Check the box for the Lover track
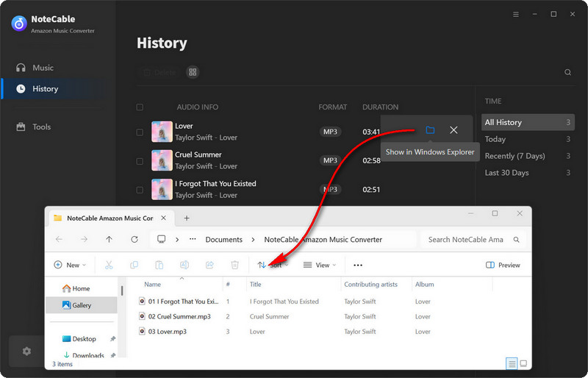 click(x=140, y=132)
